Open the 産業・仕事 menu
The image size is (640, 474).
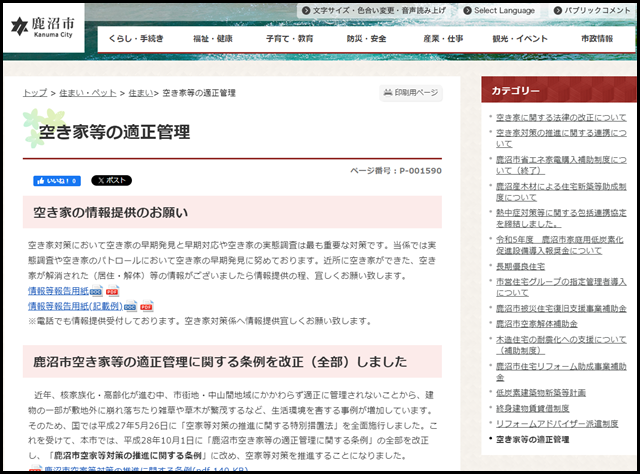pyautogui.click(x=443, y=39)
